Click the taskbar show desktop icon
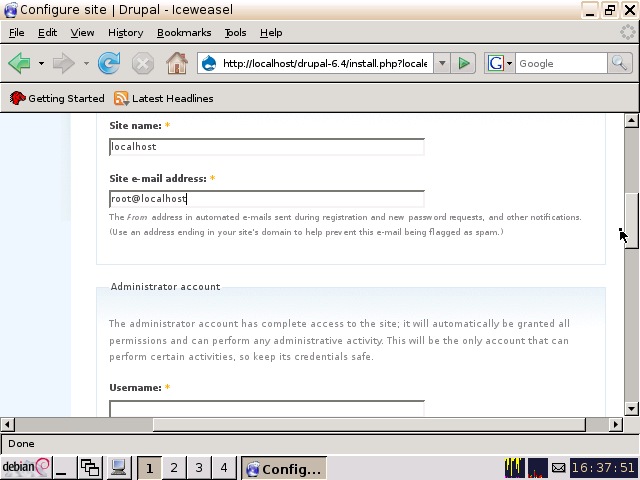 tap(64, 468)
